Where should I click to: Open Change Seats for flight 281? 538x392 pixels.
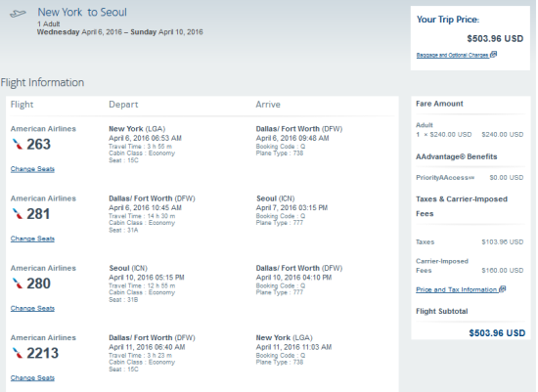[32, 239]
